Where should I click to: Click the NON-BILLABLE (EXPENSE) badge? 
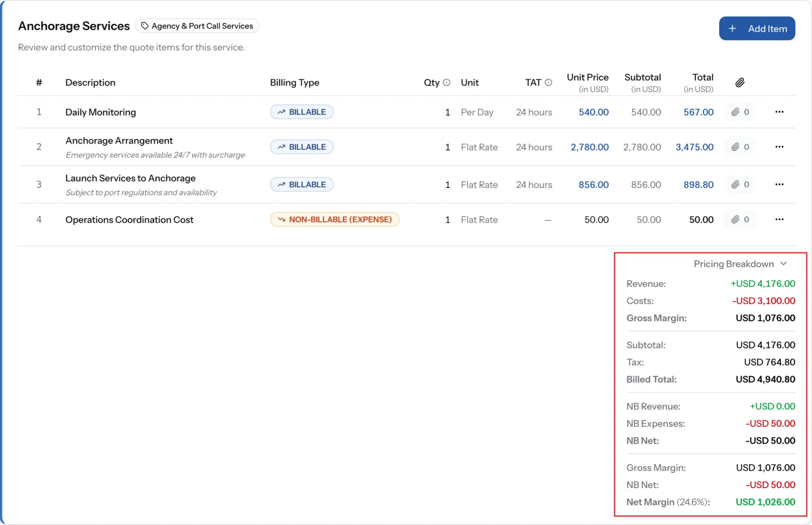pos(334,220)
